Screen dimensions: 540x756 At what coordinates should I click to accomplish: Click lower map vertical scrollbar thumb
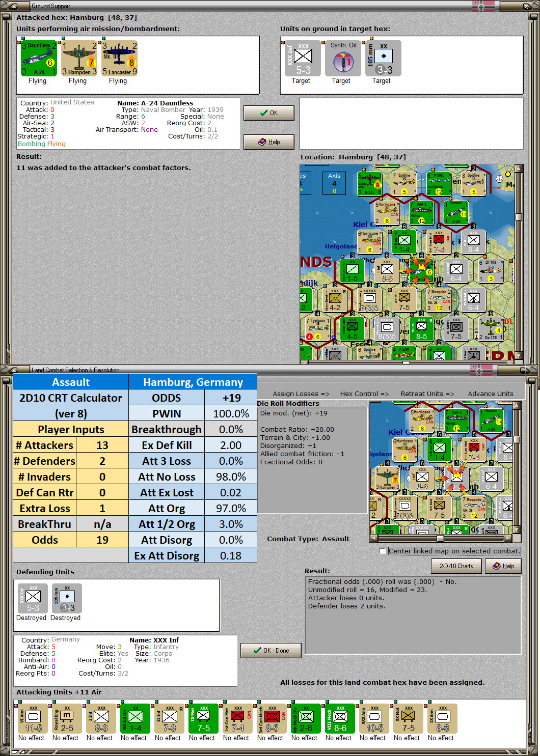tap(517, 439)
